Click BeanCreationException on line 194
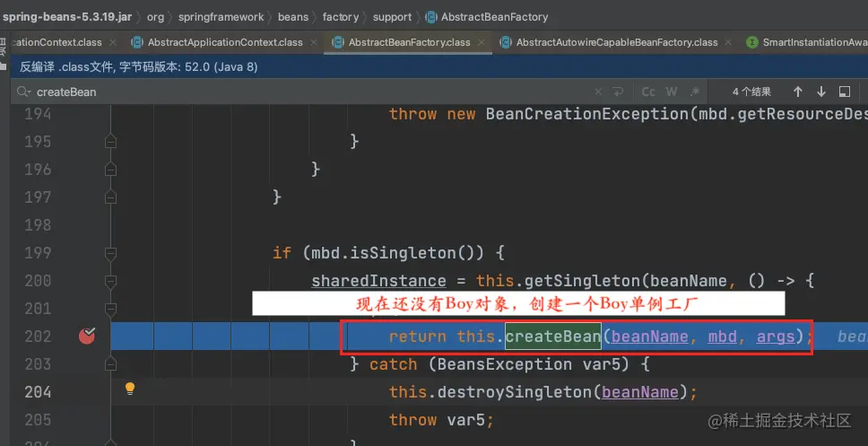 [586, 114]
